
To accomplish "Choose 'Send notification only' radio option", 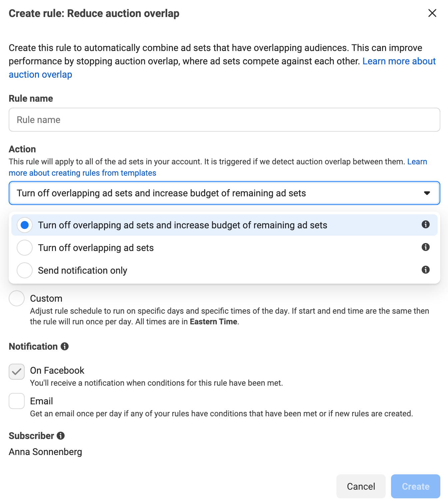I will pos(25,270).
